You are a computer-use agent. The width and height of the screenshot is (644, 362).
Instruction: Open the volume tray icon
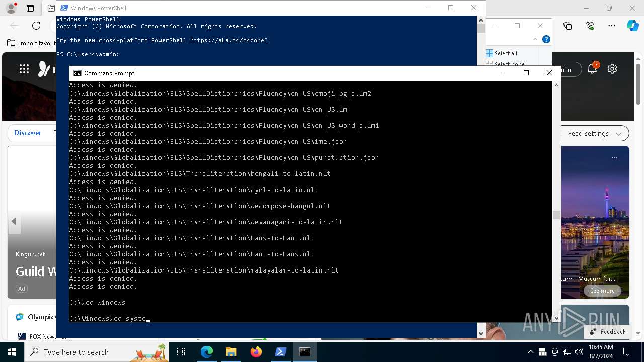point(579,352)
